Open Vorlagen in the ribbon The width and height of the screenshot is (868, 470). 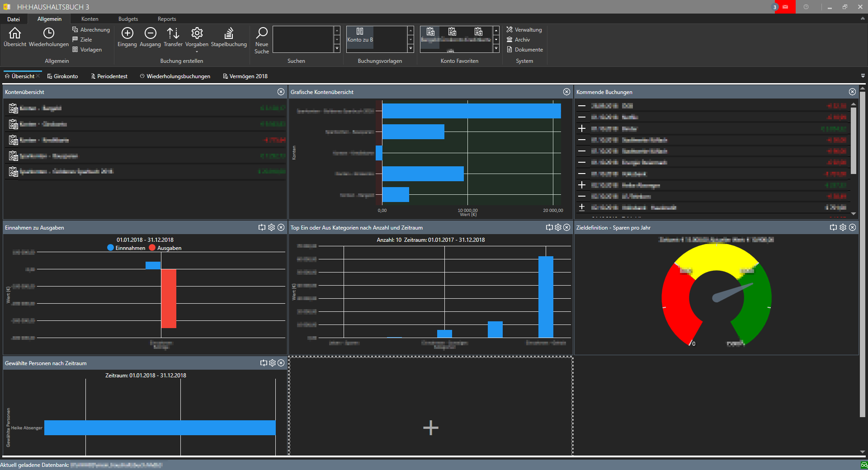[87, 50]
